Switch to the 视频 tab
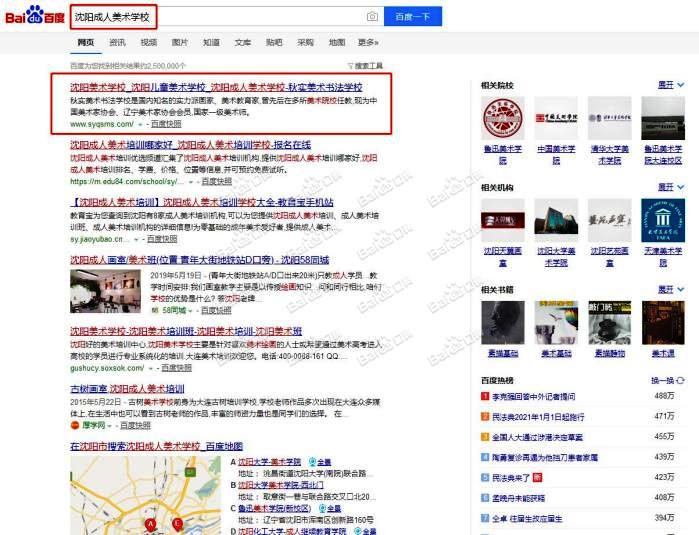 coord(148,42)
